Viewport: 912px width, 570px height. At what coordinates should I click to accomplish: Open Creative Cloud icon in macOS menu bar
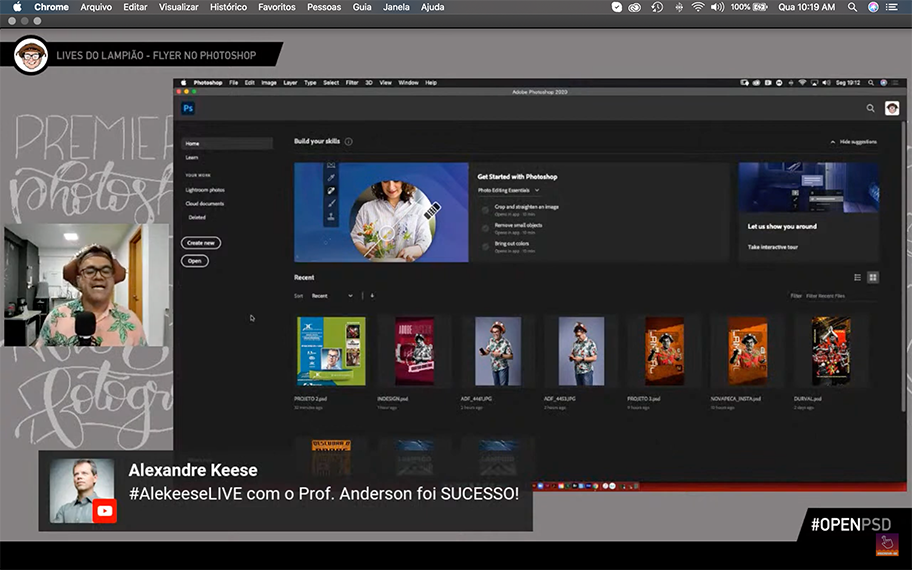(635, 7)
